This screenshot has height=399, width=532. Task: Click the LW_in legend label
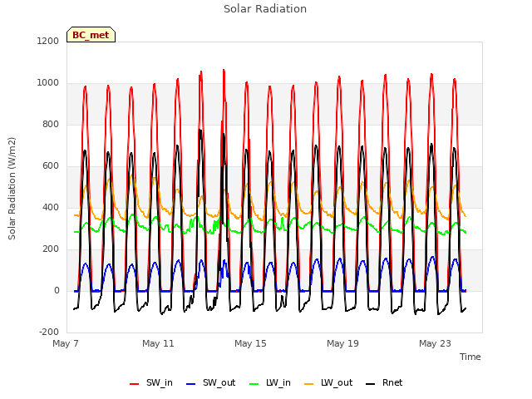coord(278,382)
